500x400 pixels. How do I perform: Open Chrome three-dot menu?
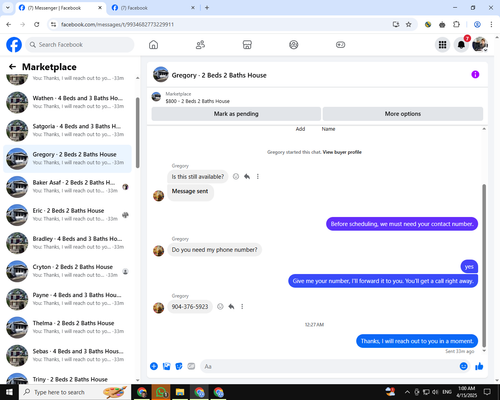pos(491,24)
